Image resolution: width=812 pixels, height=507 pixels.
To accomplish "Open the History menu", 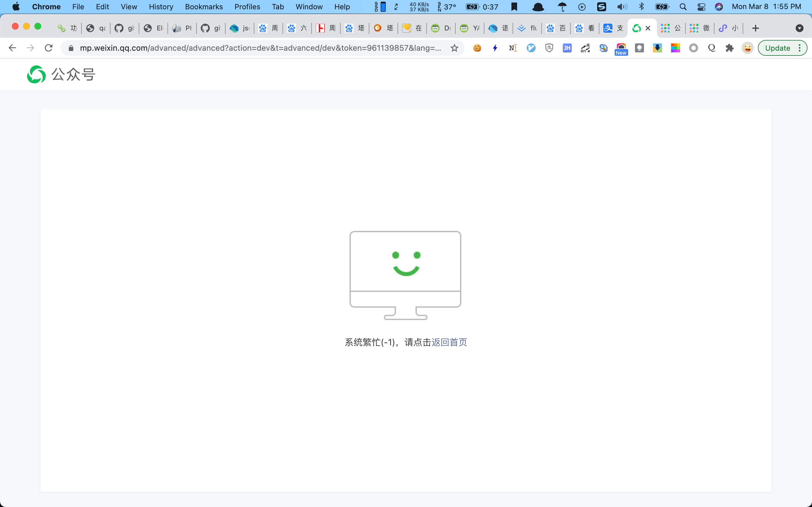I will (161, 7).
